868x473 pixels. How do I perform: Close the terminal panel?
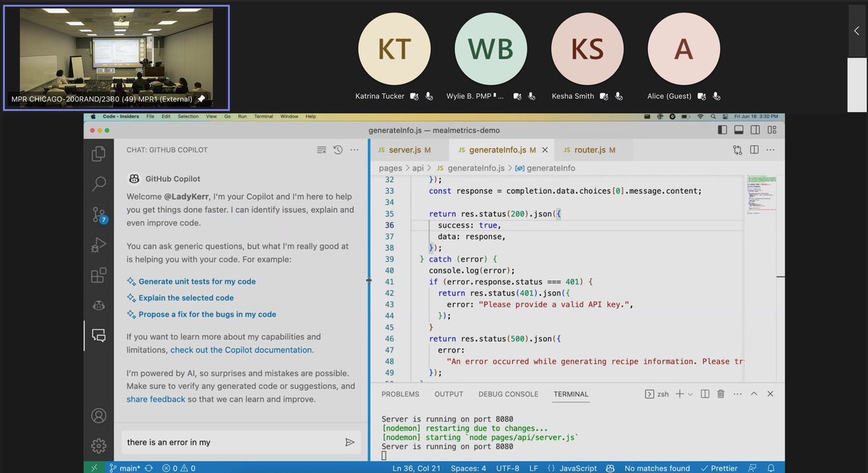[770, 394]
